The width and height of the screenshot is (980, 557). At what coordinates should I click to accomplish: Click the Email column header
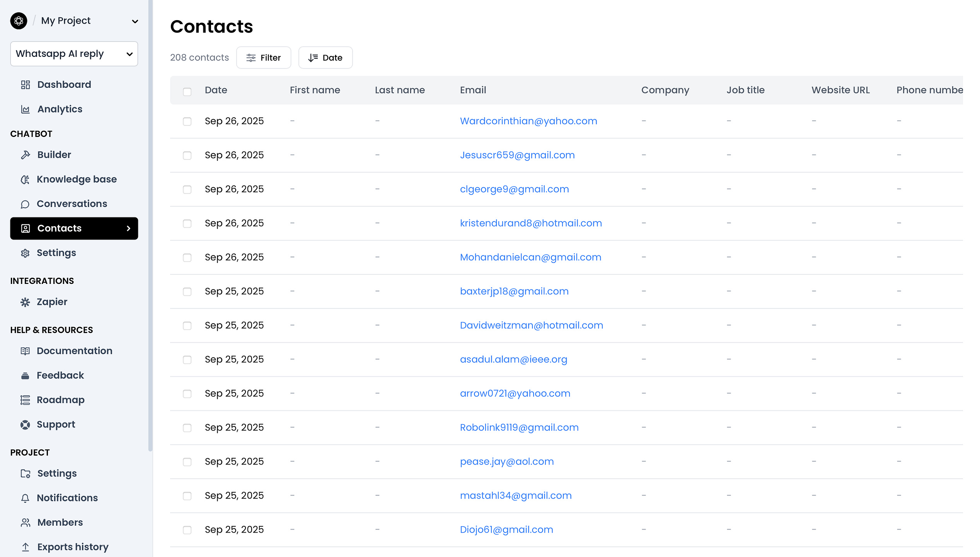tap(473, 90)
